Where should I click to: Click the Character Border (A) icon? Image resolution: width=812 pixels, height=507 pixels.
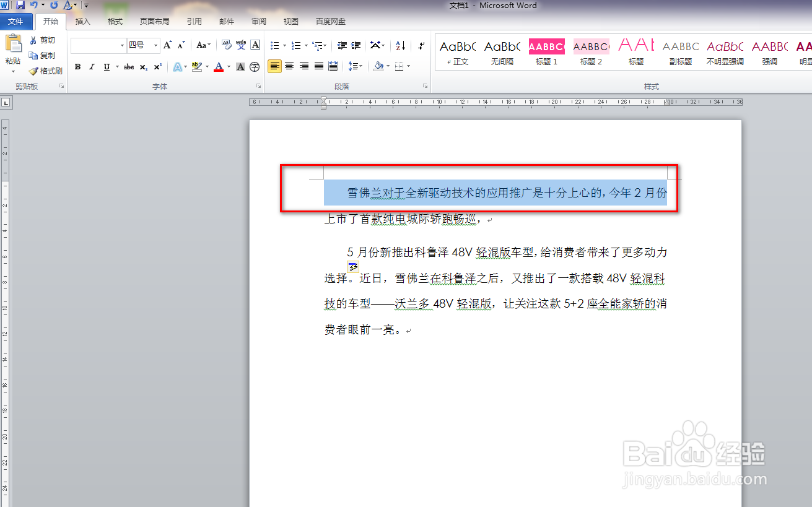click(256, 45)
